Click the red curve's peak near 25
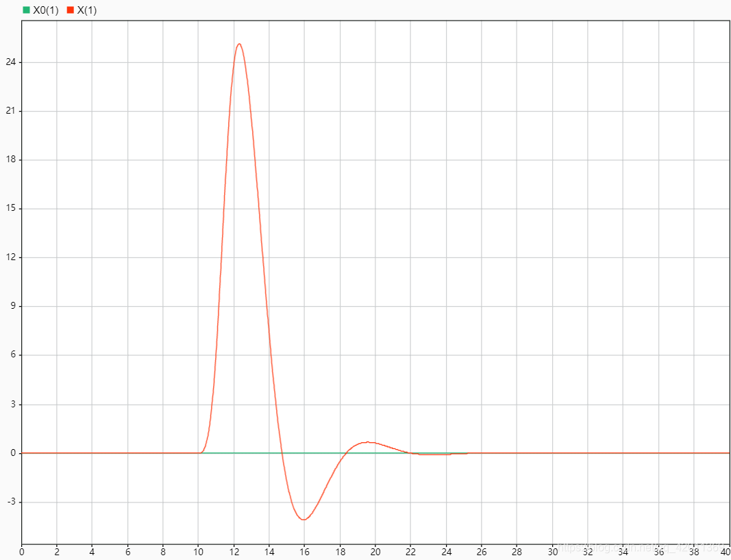The width and height of the screenshot is (731, 560). (239, 44)
